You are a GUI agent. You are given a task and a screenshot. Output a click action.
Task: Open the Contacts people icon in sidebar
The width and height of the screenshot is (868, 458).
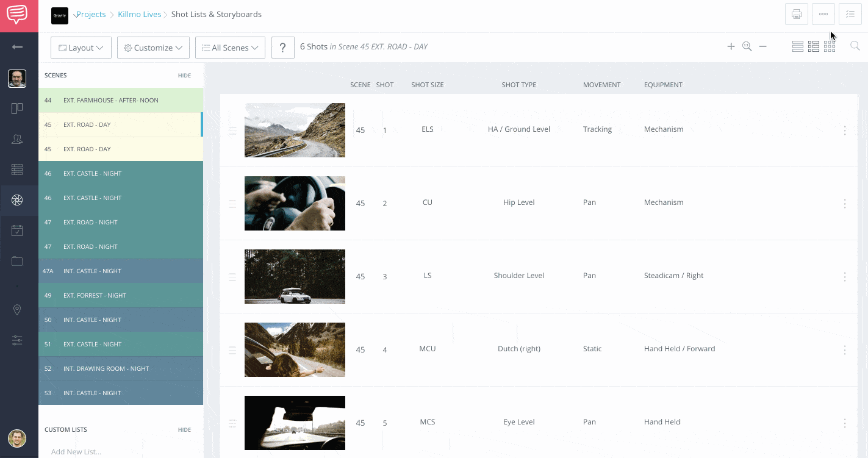click(x=17, y=139)
